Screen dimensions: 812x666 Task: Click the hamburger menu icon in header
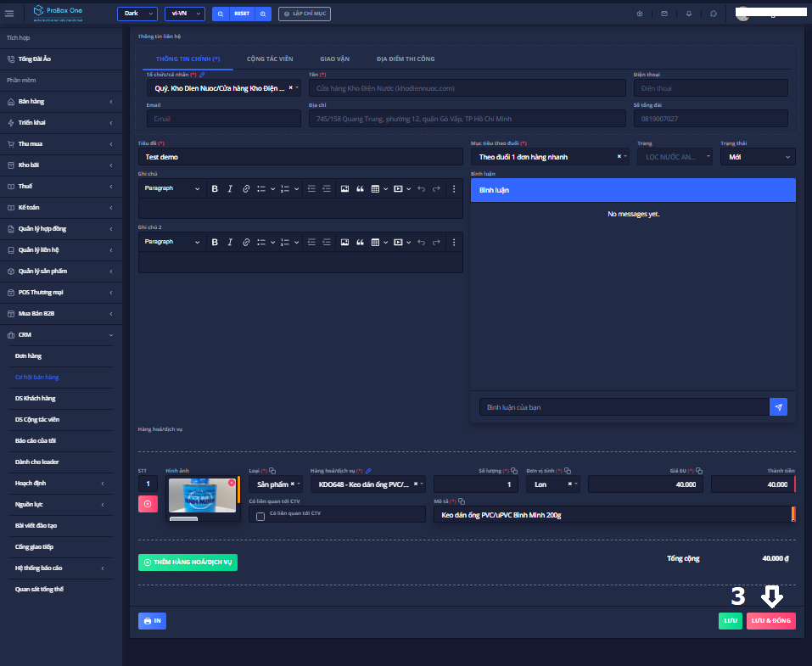click(x=9, y=14)
